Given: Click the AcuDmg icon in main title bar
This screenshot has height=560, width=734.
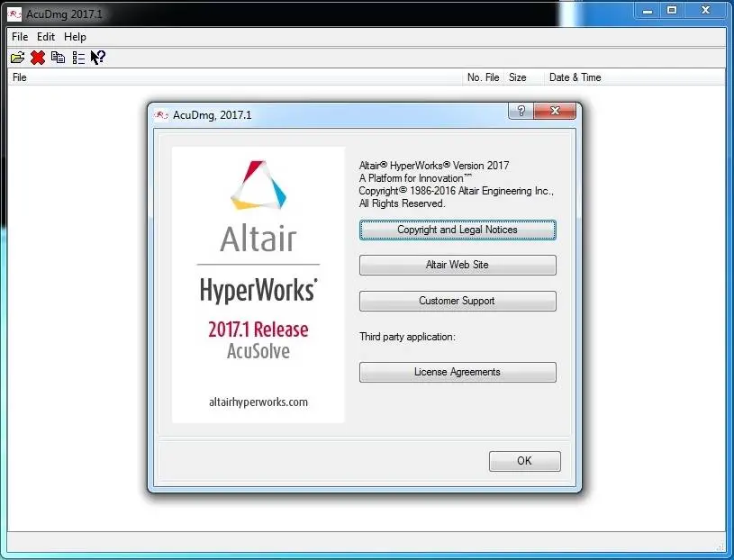Looking at the screenshot, I should [14, 14].
